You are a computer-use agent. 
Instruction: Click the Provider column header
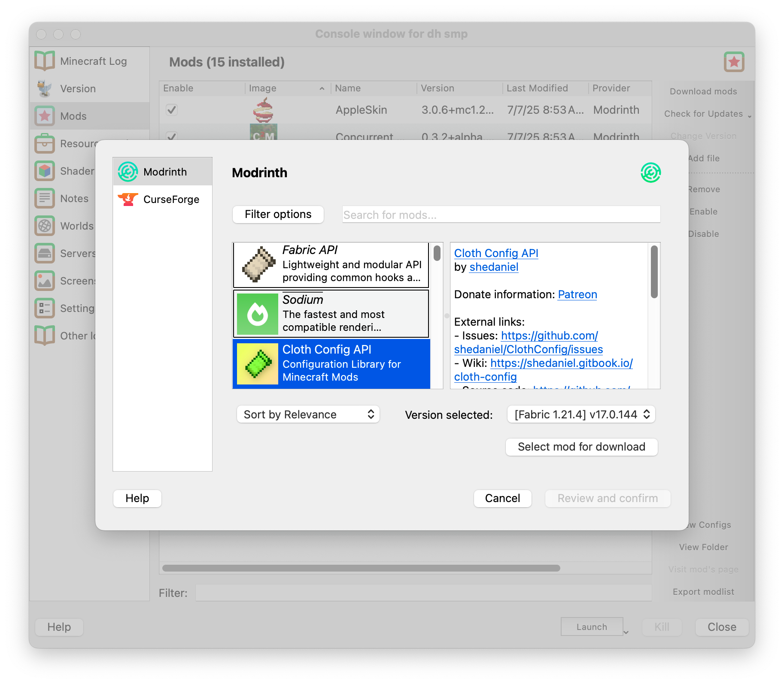click(x=620, y=88)
